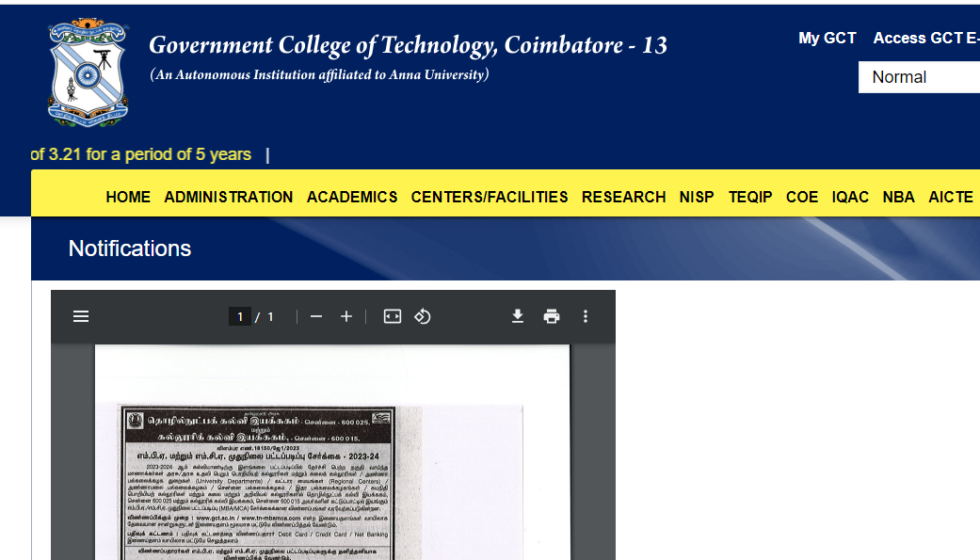Print the PDF document
The image size is (980, 560).
click(552, 316)
